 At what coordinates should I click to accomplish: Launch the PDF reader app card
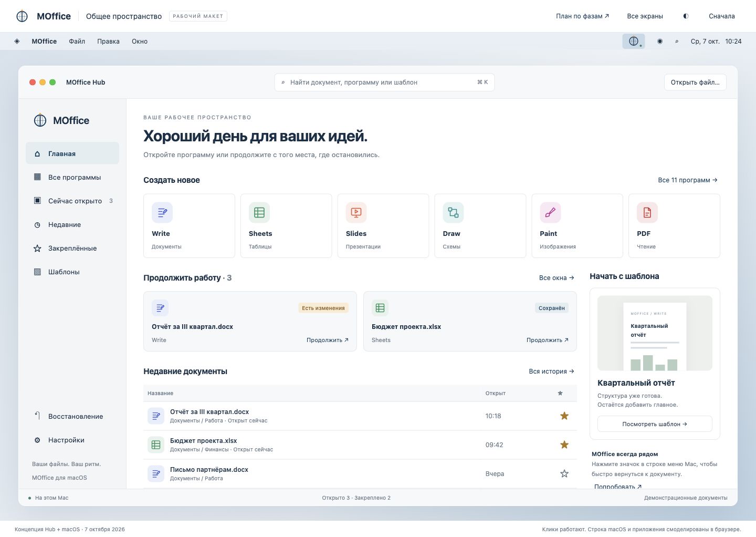(675, 226)
